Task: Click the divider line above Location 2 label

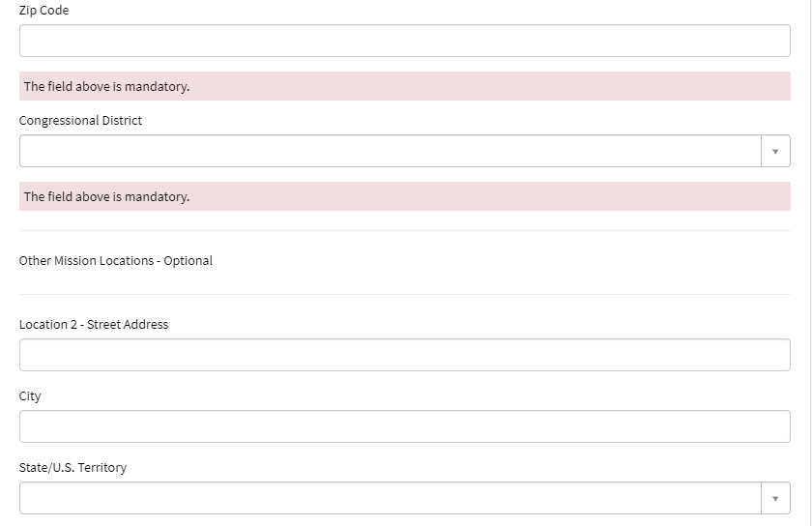Action: (x=404, y=295)
